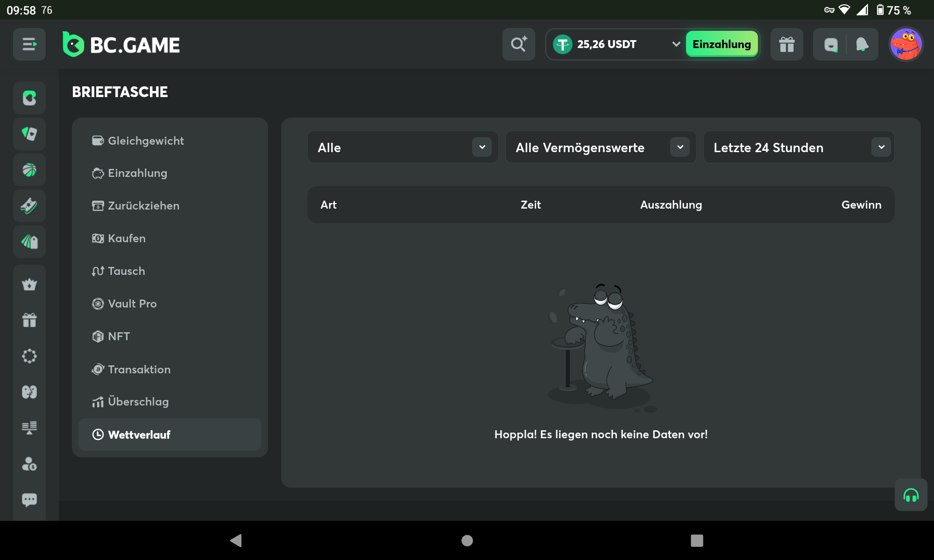Open notifications bell
This screenshot has height=560, width=934.
862,45
